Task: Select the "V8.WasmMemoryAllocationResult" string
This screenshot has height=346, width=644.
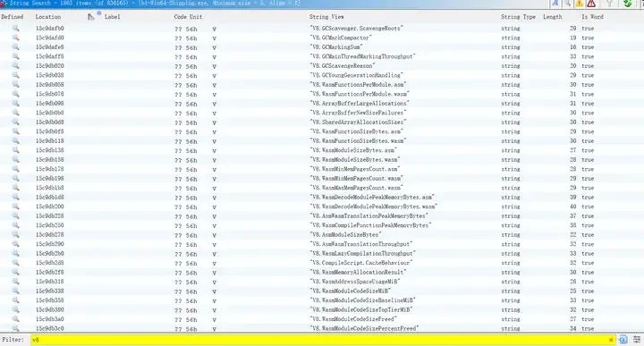Action: 358,272
